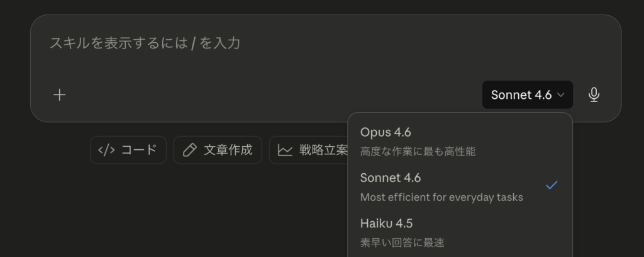This screenshot has width=644, height=257.
Task: Click the pencil icon on 文章作成 chip
Action: coord(189,150)
